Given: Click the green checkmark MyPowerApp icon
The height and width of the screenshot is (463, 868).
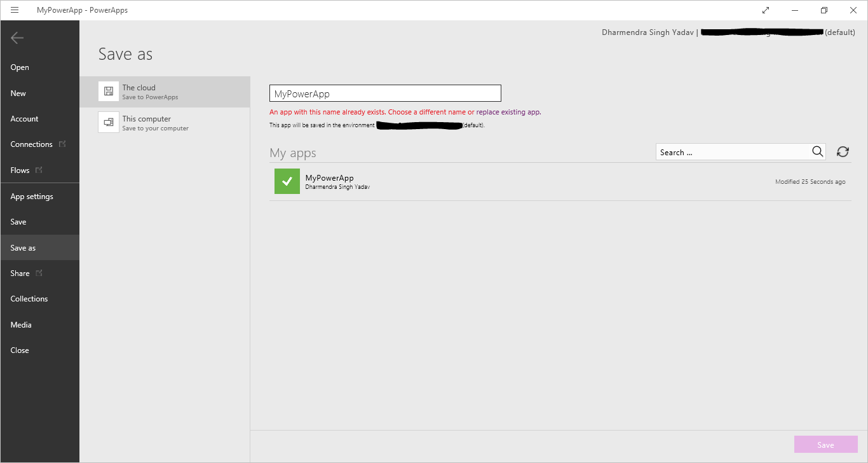Looking at the screenshot, I should pyautogui.click(x=287, y=181).
